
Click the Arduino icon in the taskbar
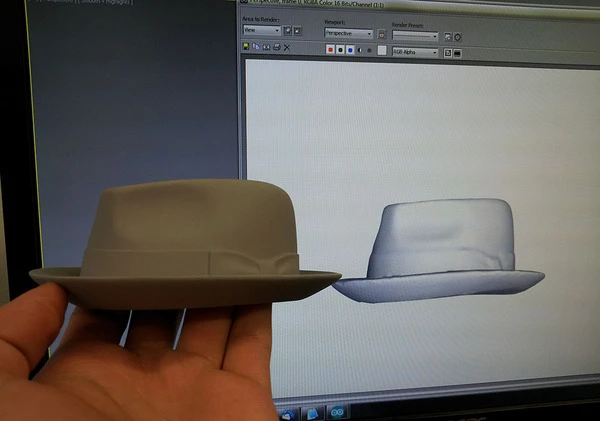click(x=337, y=412)
